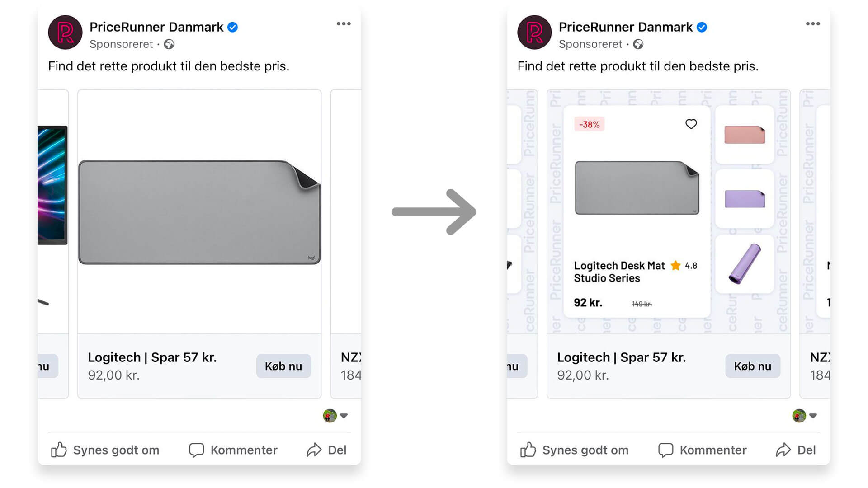Click the Køb nu button on the Logitech card
868x488 pixels.
pos(283,366)
